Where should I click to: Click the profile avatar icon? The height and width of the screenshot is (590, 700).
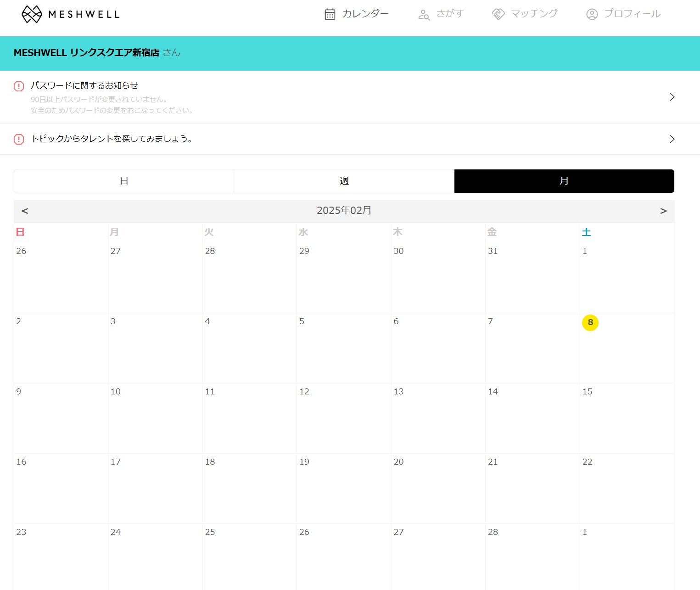[592, 14]
